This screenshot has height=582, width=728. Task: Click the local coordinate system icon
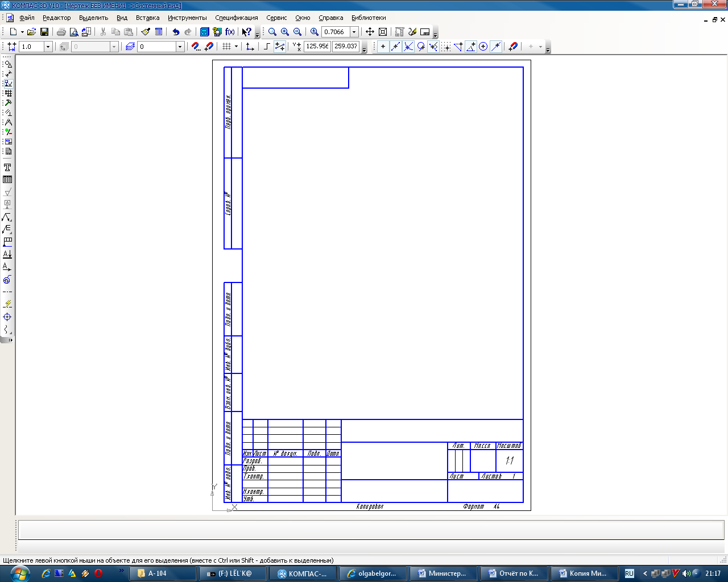pyautogui.click(x=250, y=47)
